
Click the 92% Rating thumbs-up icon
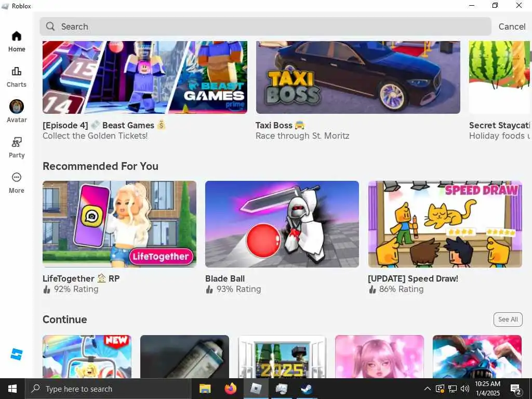[x=47, y=289]
